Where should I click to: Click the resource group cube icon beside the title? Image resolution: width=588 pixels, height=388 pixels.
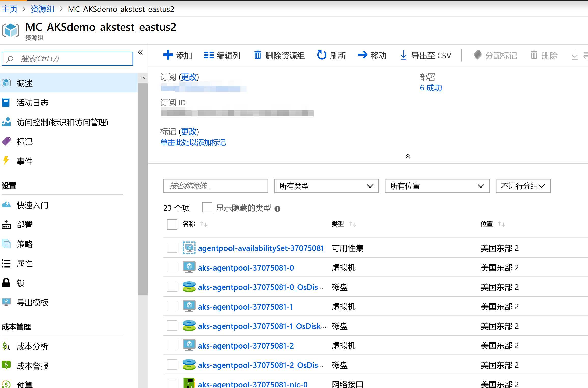[11, 31]
